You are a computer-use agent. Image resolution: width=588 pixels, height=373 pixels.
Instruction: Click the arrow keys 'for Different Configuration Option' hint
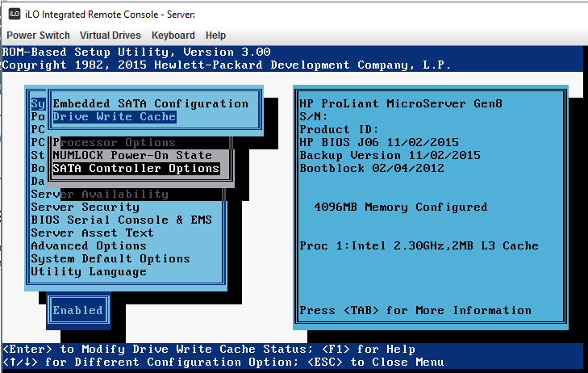pyautogui.click(x=150, y=363)
